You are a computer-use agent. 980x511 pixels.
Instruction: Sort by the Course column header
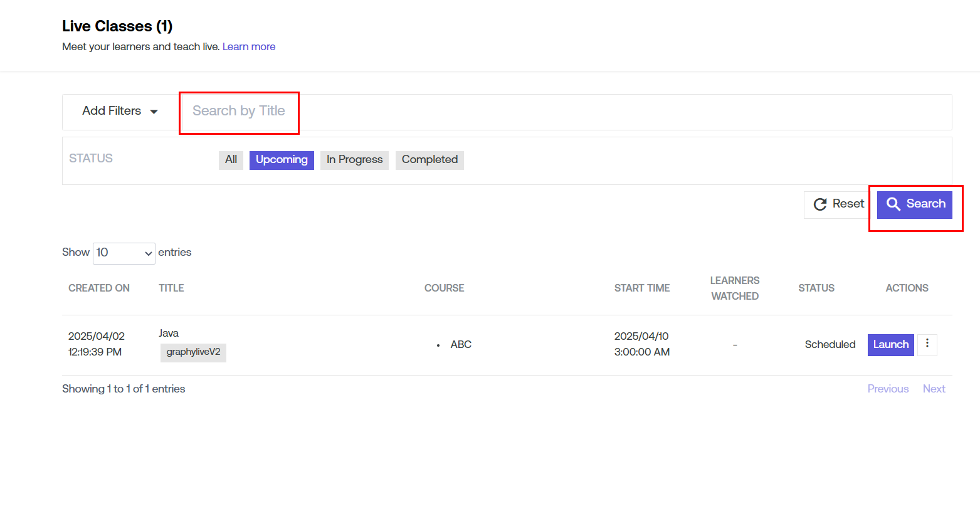(x=444, y=288)
